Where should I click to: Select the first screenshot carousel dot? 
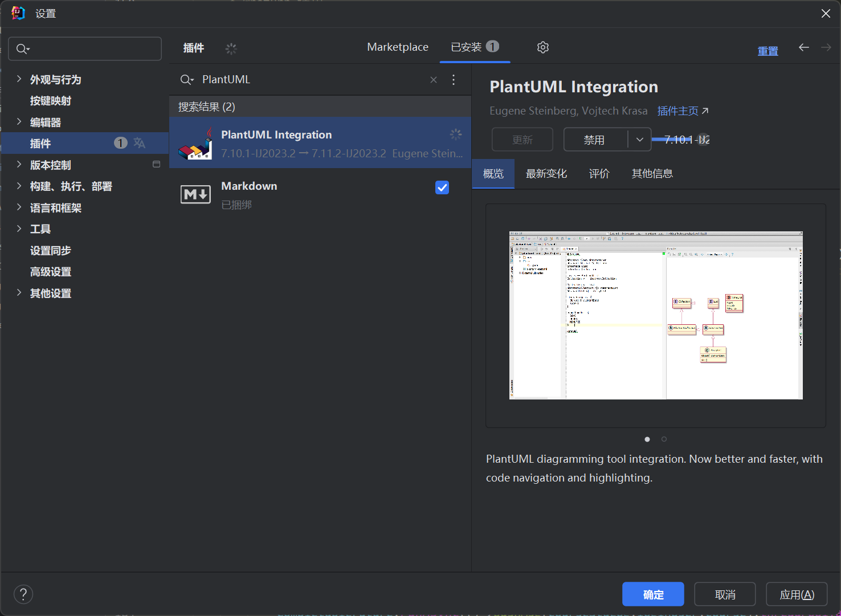[647, 439]
